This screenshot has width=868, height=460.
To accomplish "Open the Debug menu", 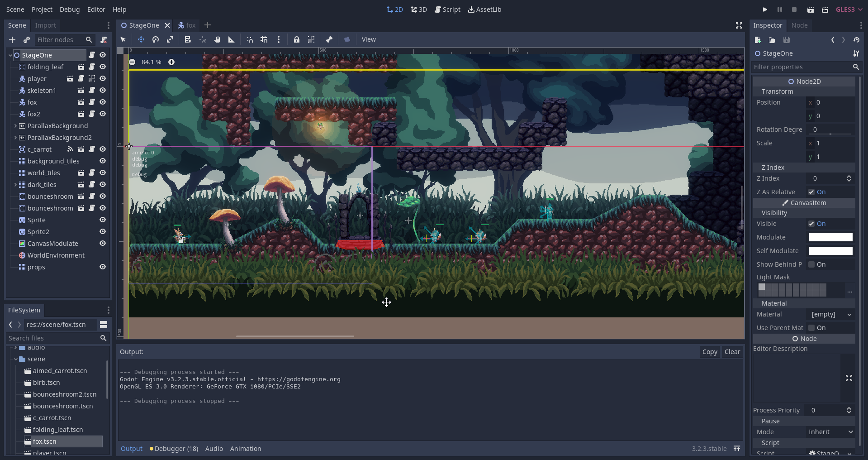I will tap(70, 10).
